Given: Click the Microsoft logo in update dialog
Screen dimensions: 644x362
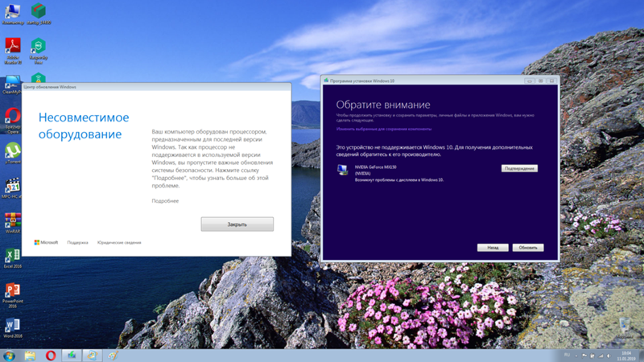Looking at the screenshot, I should click(46, 243).
